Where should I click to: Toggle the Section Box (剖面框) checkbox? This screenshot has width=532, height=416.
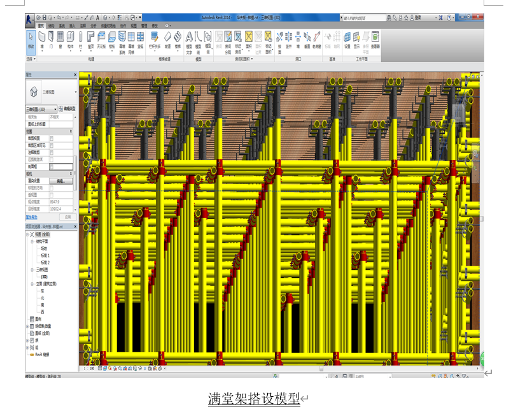click(52, 167)
